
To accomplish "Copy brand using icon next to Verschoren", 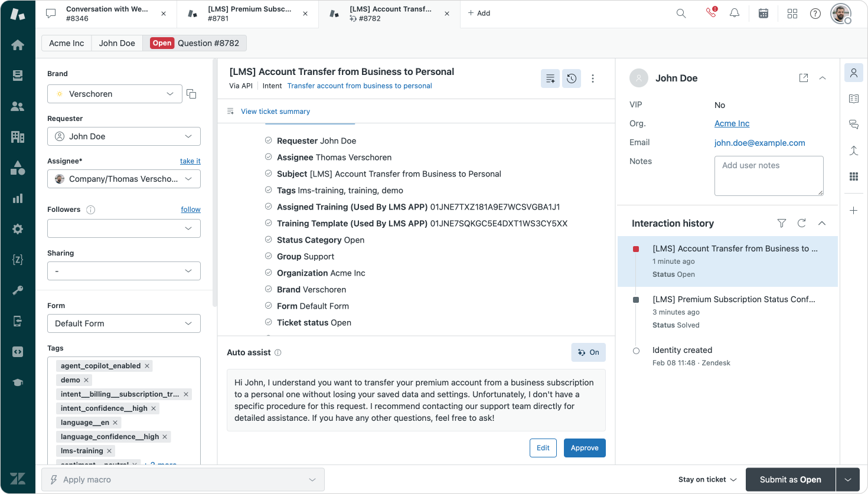I will [191, 94].
